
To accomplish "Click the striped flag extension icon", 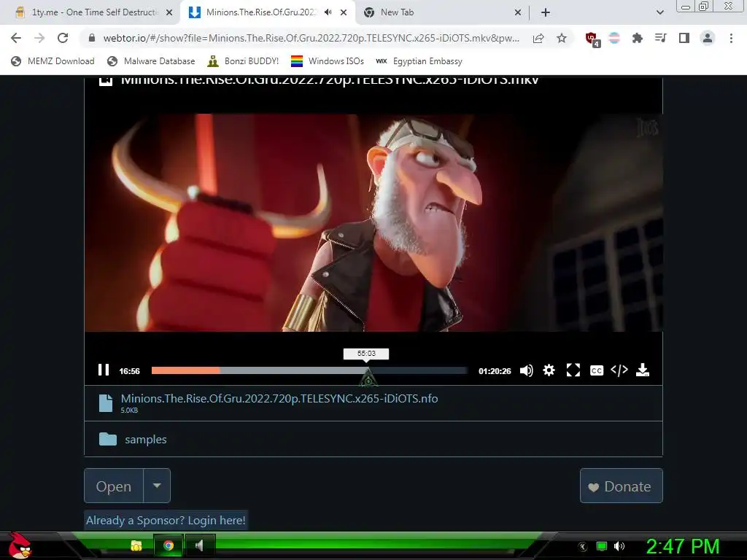I will tap(614, 38).
